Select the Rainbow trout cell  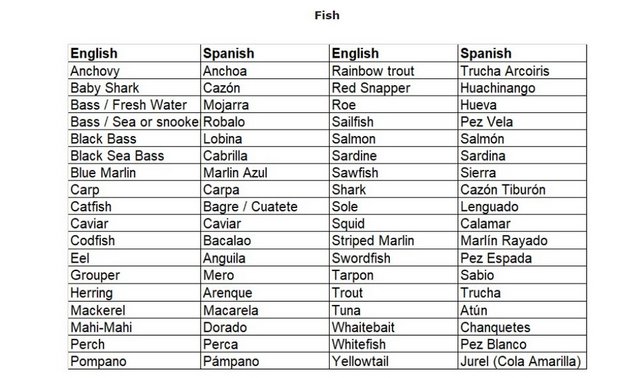click(x=393, y=71)
